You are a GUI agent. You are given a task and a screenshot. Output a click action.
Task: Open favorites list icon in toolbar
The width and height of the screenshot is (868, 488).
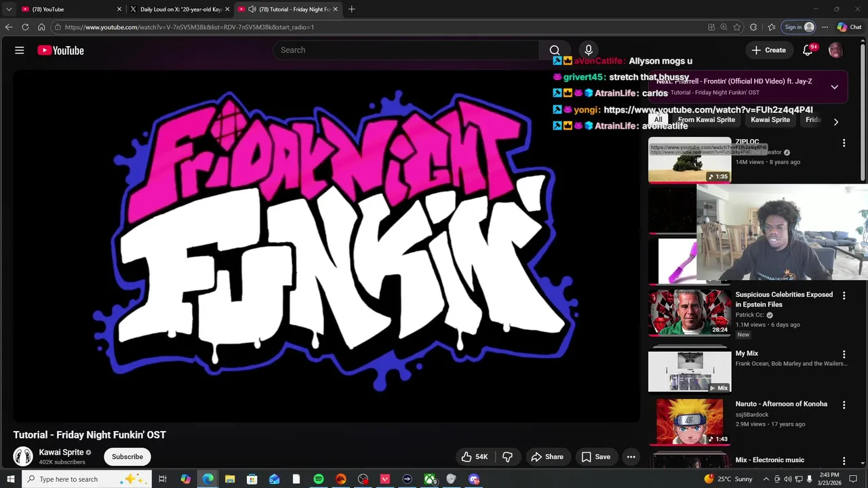pos(772,27)
